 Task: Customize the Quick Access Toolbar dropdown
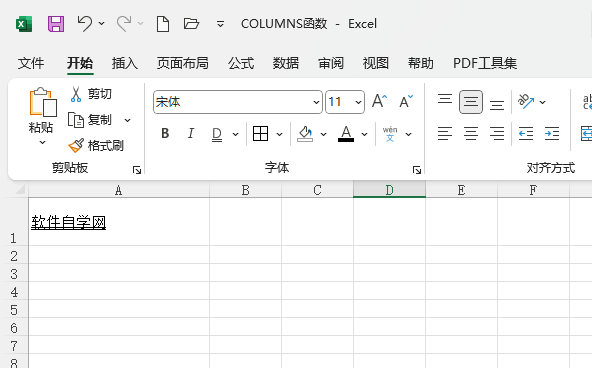[x=220, y=24]
